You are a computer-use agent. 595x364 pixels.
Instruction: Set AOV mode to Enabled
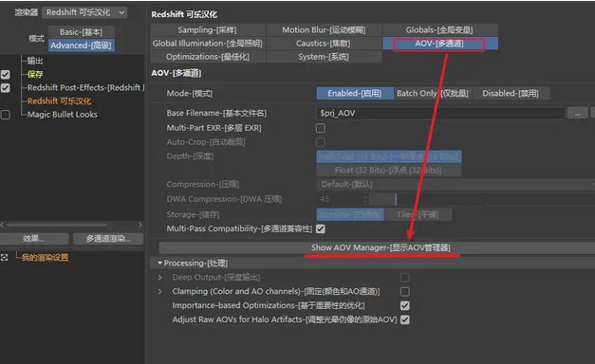click(354, 93)
